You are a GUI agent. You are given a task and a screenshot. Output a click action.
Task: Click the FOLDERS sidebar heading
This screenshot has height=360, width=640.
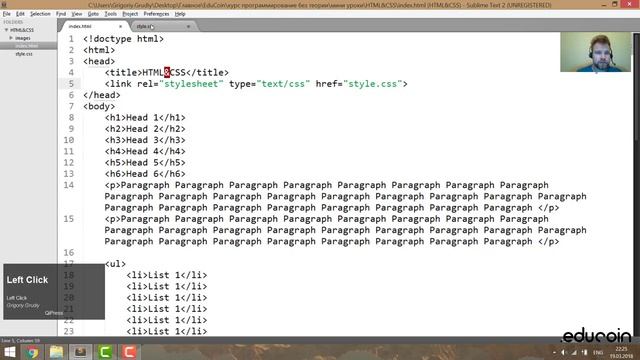(13, 22)
